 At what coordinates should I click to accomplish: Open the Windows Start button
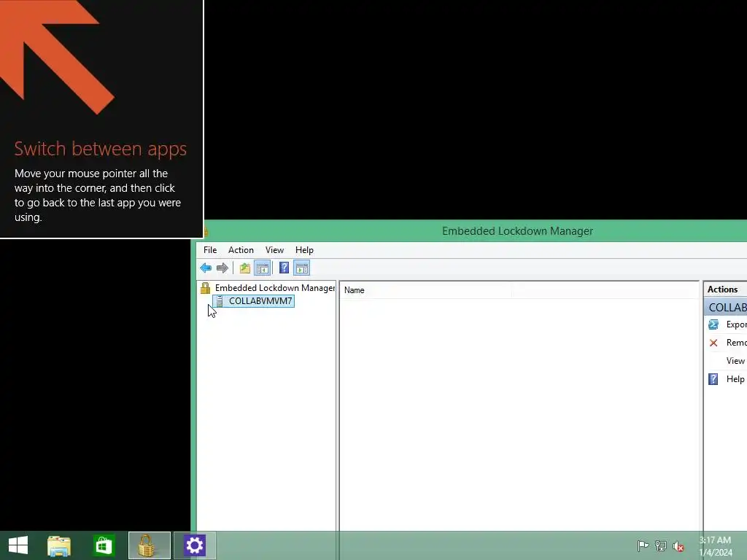(x=18, y=545)
